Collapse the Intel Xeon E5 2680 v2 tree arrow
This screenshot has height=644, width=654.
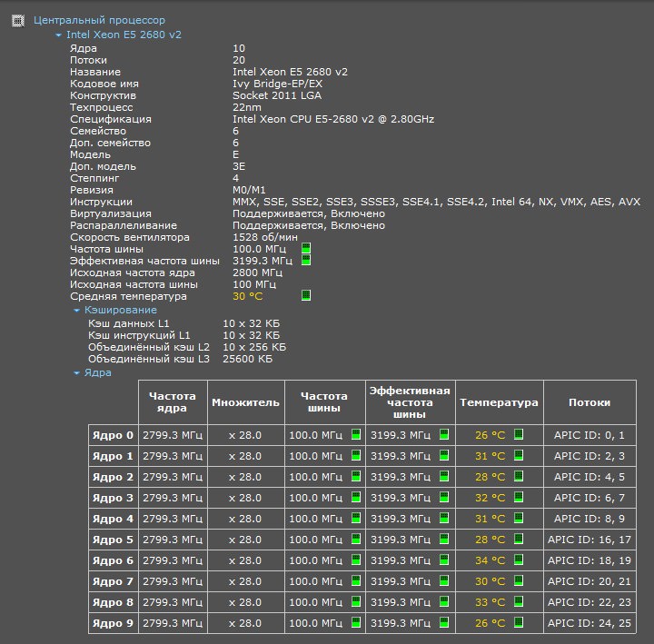(58, 35)
